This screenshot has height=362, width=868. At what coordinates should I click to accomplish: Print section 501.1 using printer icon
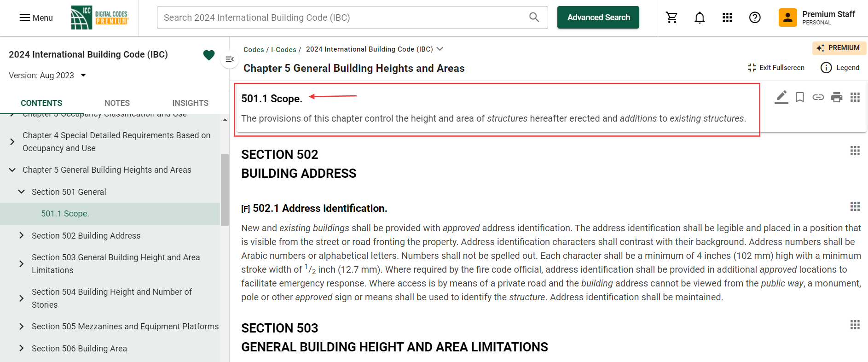[836, 97]
